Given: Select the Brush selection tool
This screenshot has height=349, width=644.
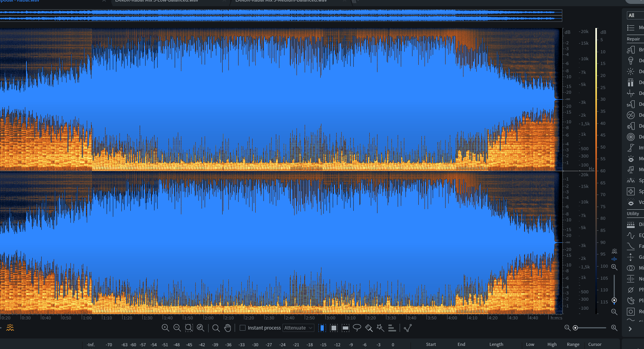Looking at the screenshot, I should tap(369, 328).
